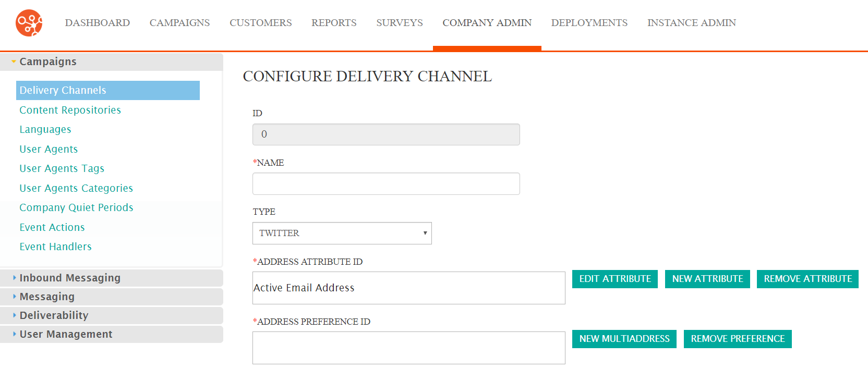Open the Surveys tab

pos(400,23)
